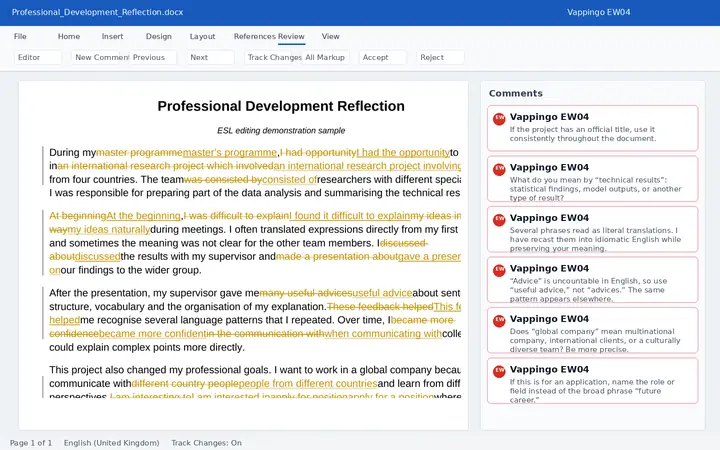Select the comment about the phrase "future career"
720x450 pixels.
[593, 381]
